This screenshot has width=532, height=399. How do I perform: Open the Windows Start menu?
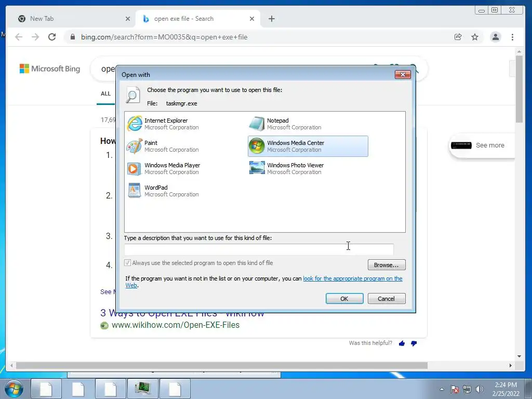14,389
